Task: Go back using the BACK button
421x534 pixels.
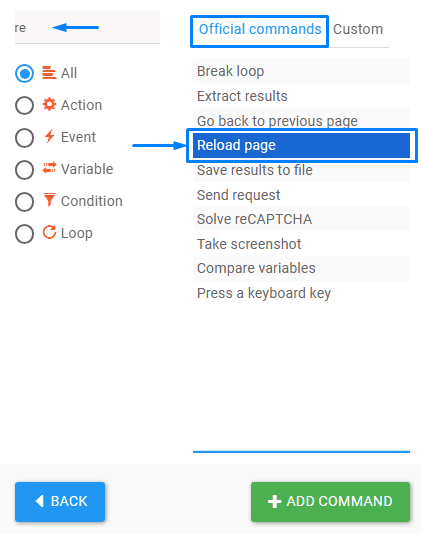Action: point(60,502)
